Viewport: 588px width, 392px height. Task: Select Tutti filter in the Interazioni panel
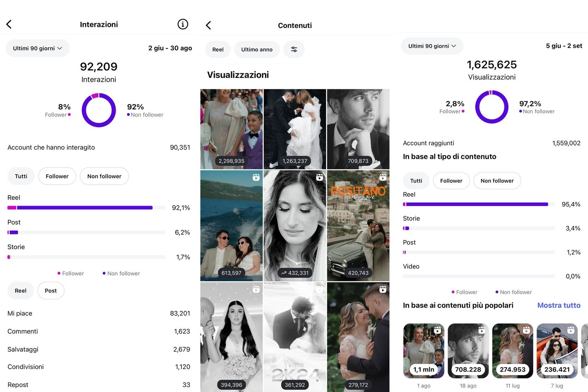point(21,176)
